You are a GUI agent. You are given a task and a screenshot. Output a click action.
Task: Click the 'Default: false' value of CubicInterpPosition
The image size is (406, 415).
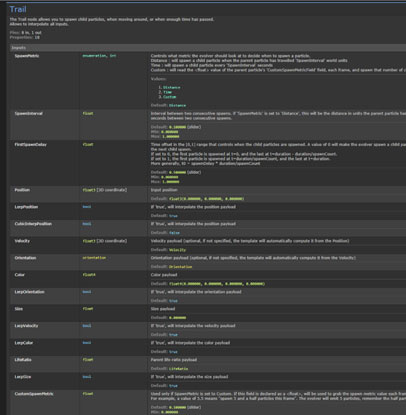(165, 233)
